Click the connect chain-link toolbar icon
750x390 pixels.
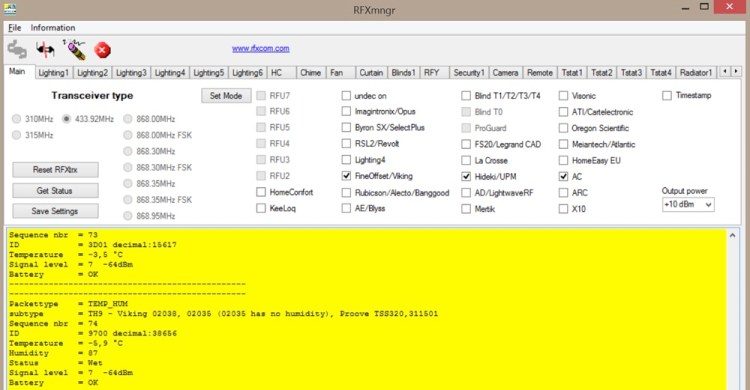point(17,49)
